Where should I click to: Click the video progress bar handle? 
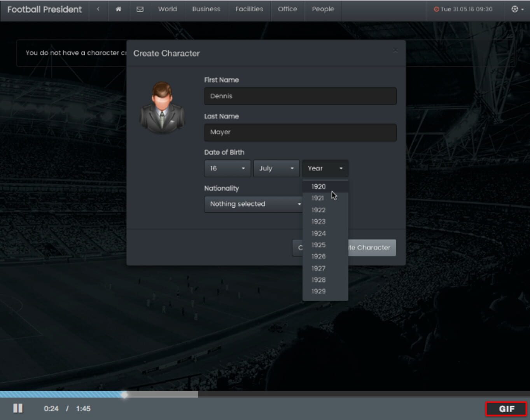coord(124,395)
